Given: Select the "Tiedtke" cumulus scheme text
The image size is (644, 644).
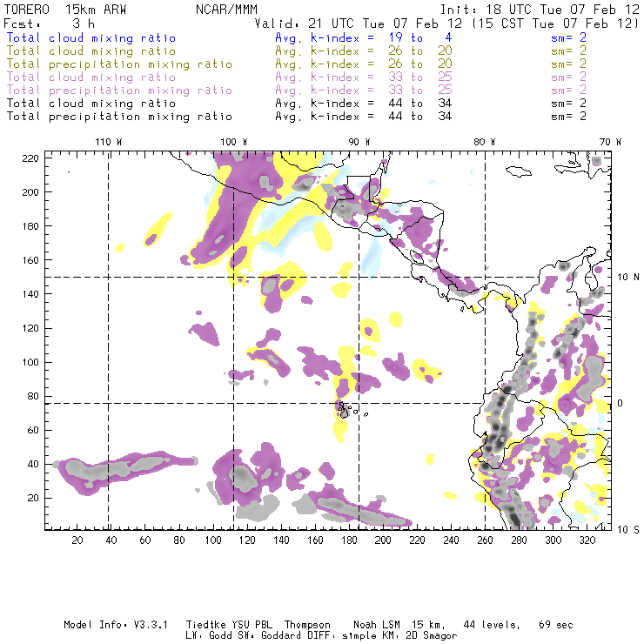Looking at the screenshot, I should pyautogui.click(x=205, y=625).
